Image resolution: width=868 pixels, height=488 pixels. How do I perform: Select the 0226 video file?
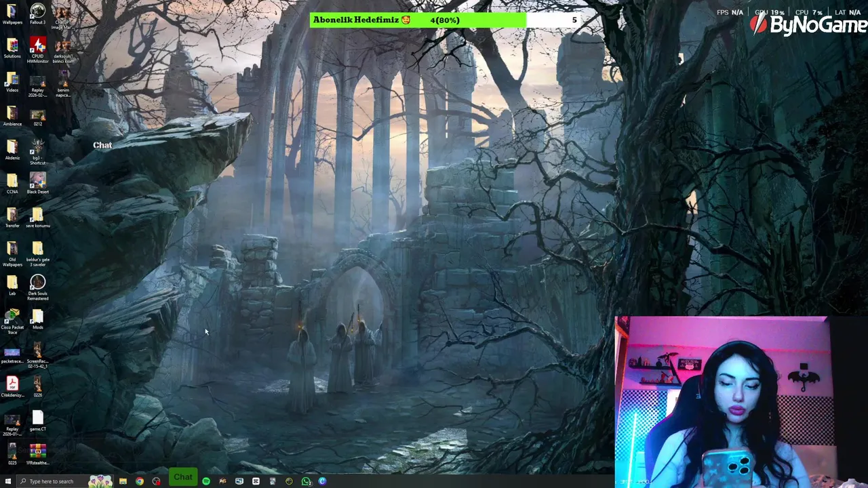(37, 387)
